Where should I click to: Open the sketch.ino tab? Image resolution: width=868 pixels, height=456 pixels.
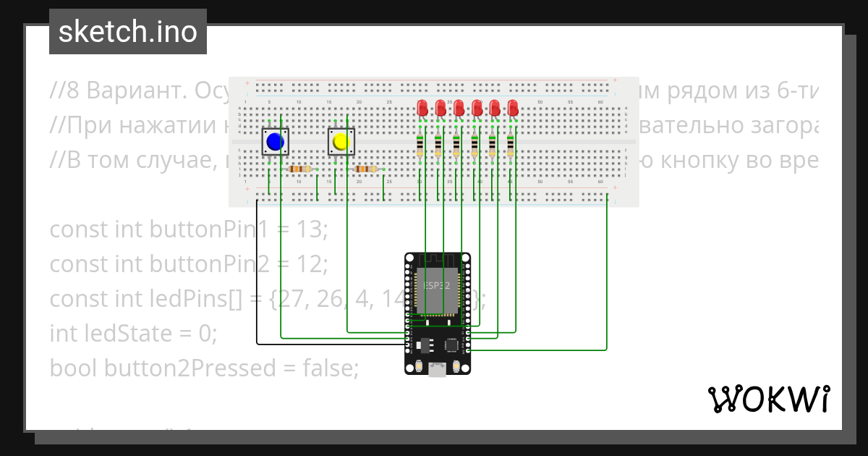pyautogui.click(x=127, y=31)
